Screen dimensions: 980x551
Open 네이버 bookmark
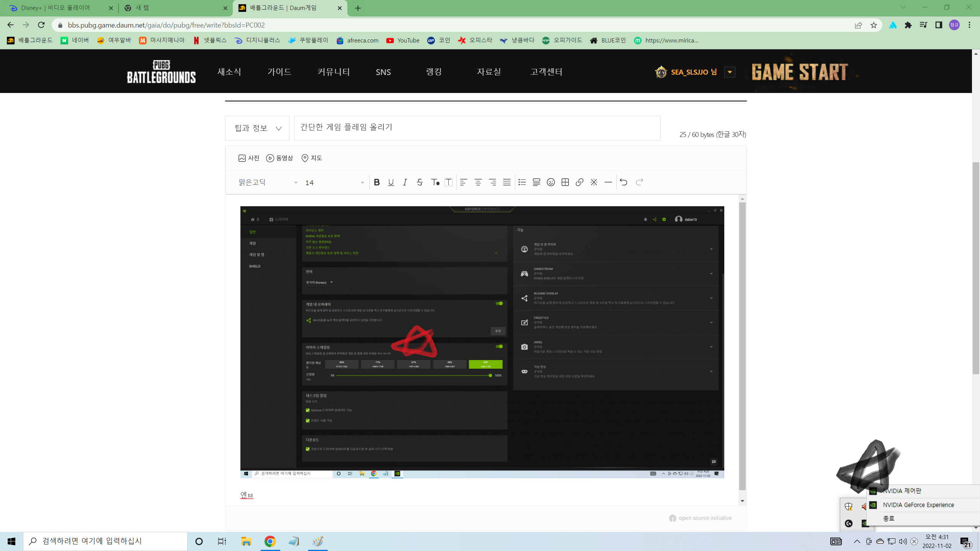(74, 40)
